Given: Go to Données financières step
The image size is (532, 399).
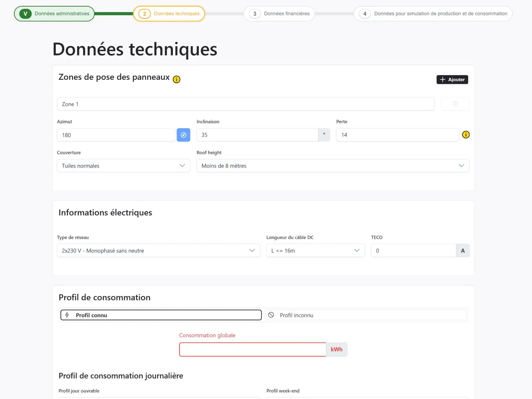Looking at the screenshot, I should click(x=279, y=14).
